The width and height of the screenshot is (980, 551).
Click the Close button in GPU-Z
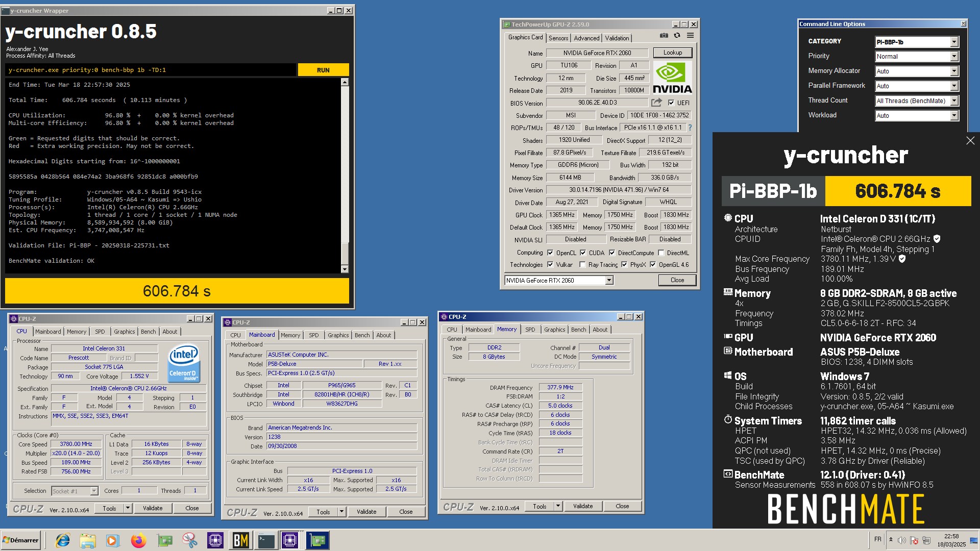point(677,280)
